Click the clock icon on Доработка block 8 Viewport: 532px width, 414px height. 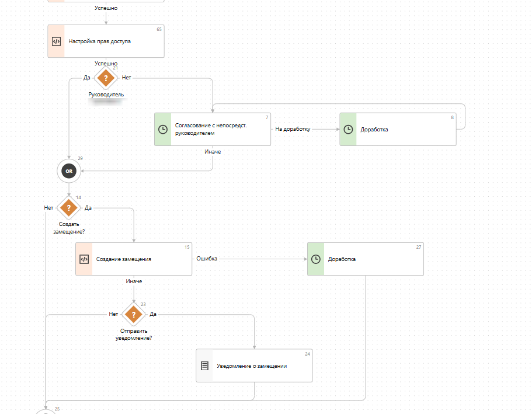pyautogui.click(x=348, y=130)
